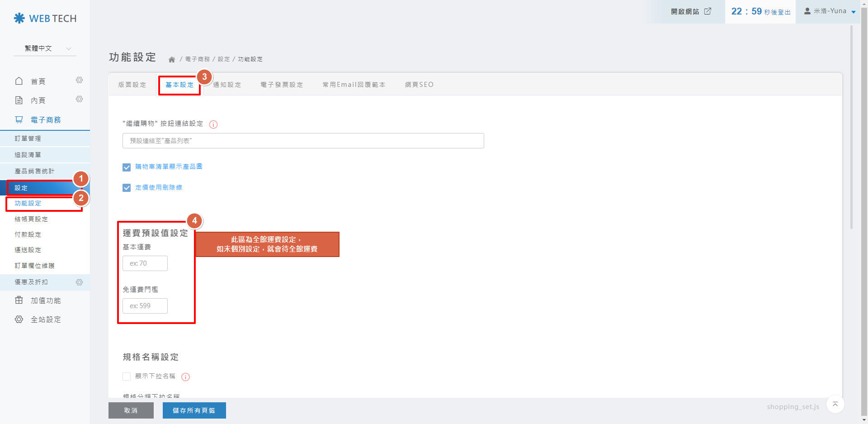The height and width of the screenshot is (424, 868).
Task: Click the 基本運費 input field
Action: coord(145,263)
